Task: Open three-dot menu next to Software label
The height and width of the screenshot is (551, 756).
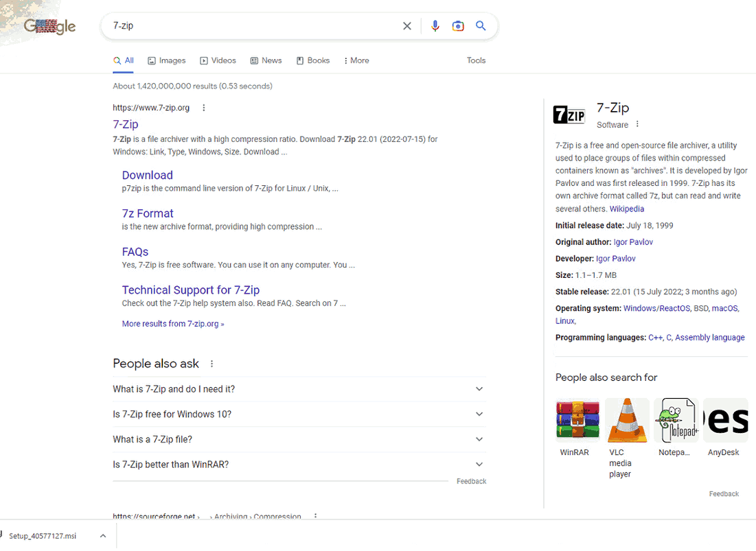Action: click(637, 124)
